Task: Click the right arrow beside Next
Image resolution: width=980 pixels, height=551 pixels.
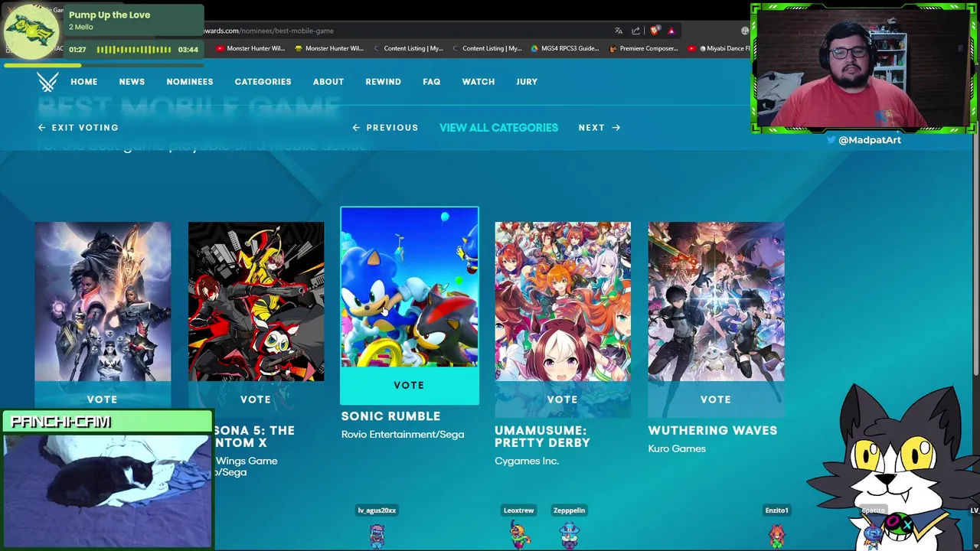Action: tap(616, 128)
